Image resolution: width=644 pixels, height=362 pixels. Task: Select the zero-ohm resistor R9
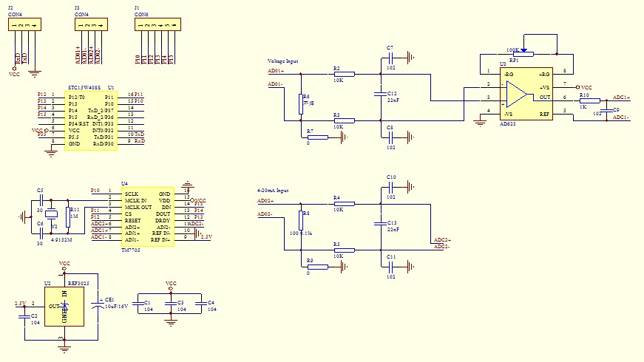point(318,267)
